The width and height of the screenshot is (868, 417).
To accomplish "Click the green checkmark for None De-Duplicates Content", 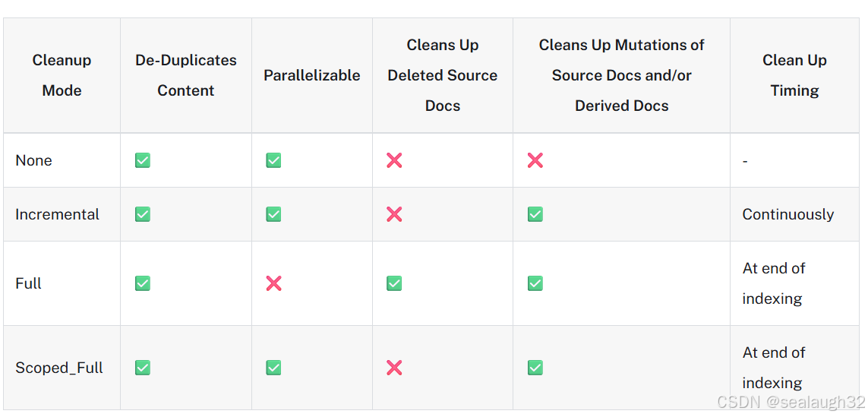I will coord(142,160).
